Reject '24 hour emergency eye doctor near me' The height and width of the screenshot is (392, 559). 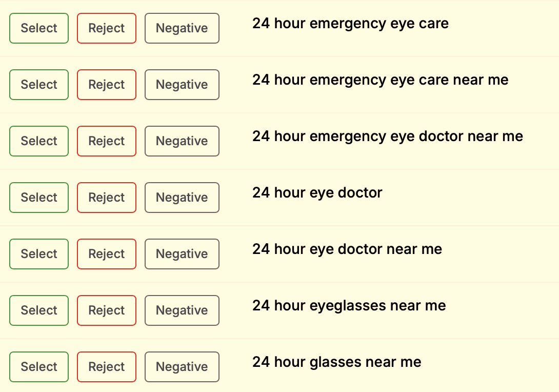pyautogui.click(x=107, y=141)
